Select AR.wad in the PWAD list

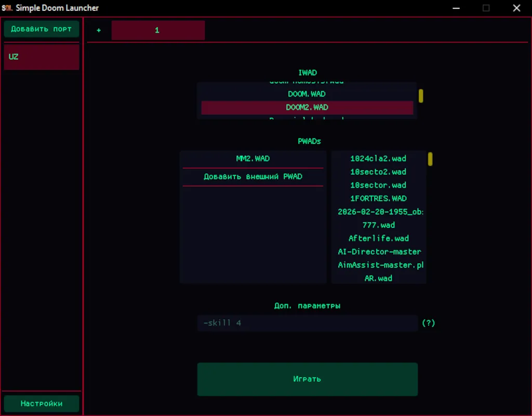click(x=378, y=279)
